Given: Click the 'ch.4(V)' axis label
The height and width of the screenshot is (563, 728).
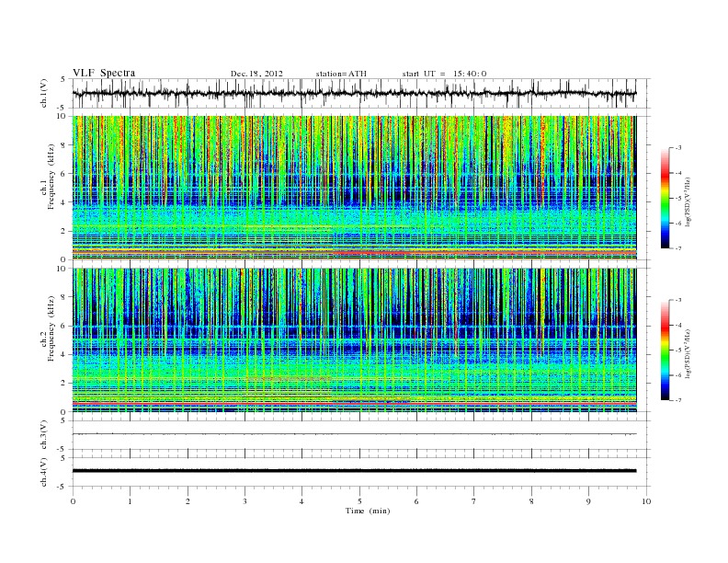Looking at the screenshot, I should coord(43,472).
